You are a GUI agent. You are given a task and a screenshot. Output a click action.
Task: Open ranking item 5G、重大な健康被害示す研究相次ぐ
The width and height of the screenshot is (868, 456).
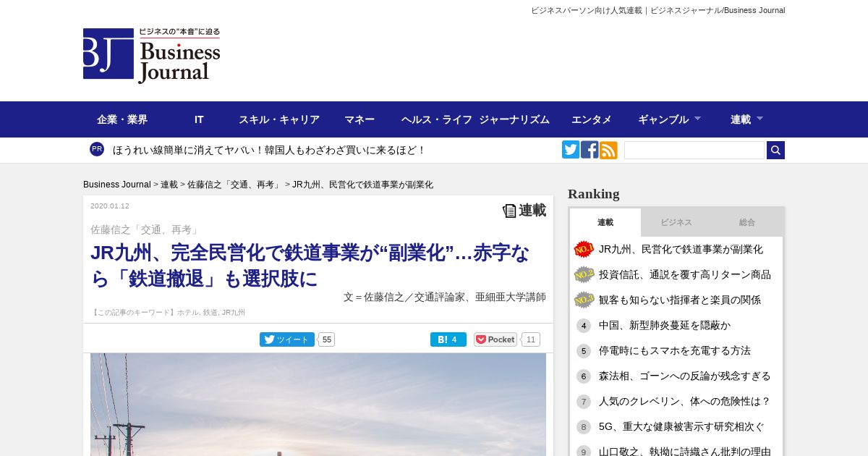pos(681,427)
